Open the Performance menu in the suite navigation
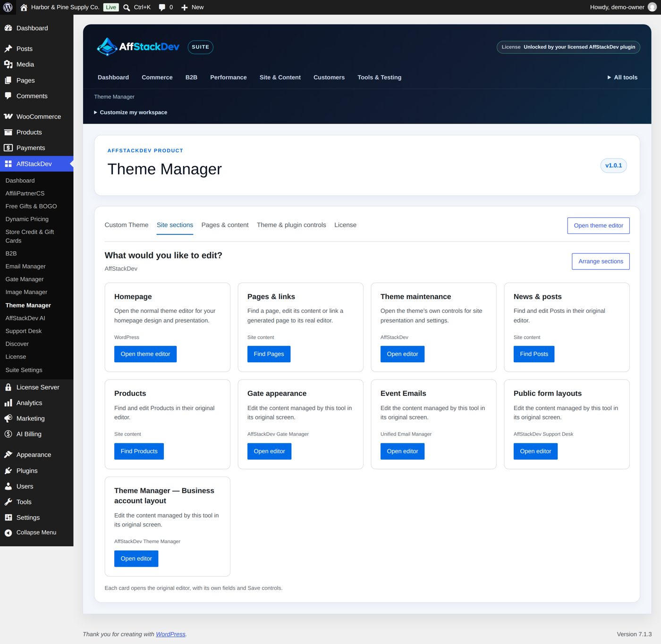The image size is (661, 644). (x=229, y=77)
